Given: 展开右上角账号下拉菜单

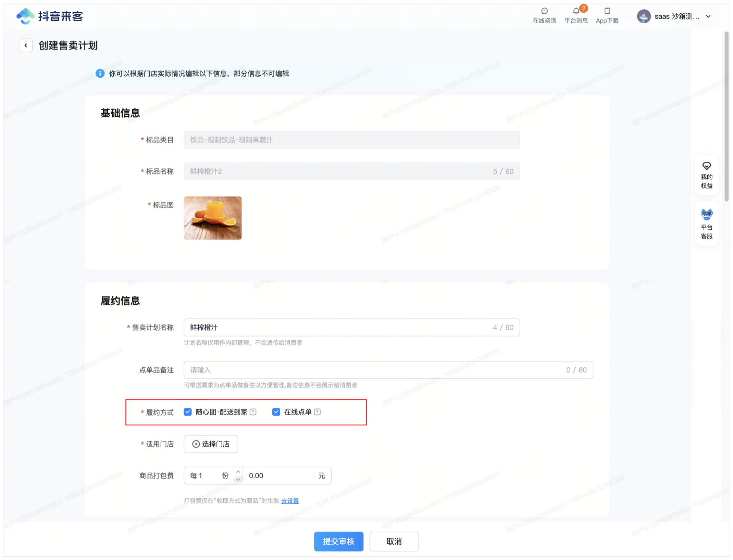Looking at the screenshot, I should click(708, 16).
